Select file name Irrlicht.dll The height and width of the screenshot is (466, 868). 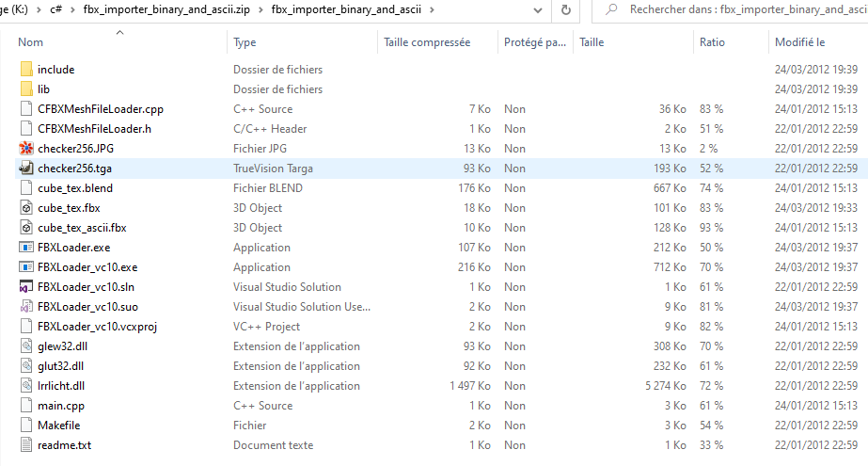point(61,386)
